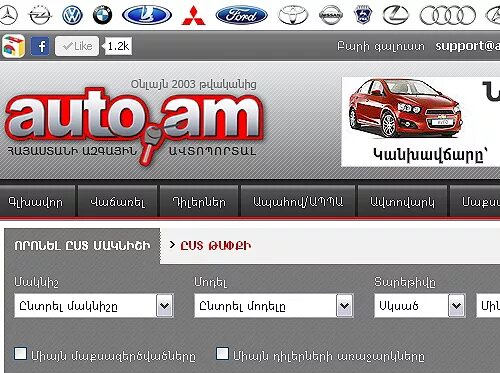Viewport: 500px width, 373px height.
Task: Click the Կանխավճարը banner caption
Action: (430, 154)
